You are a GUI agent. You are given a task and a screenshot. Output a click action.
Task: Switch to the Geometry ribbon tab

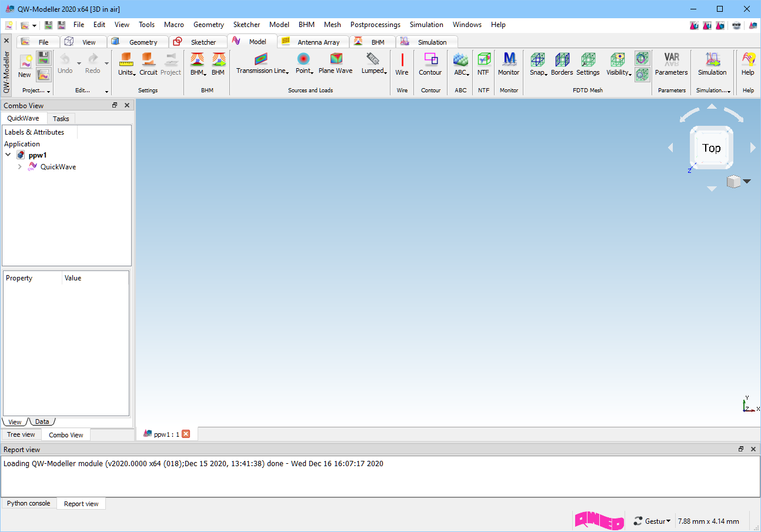tap(138, 42)
